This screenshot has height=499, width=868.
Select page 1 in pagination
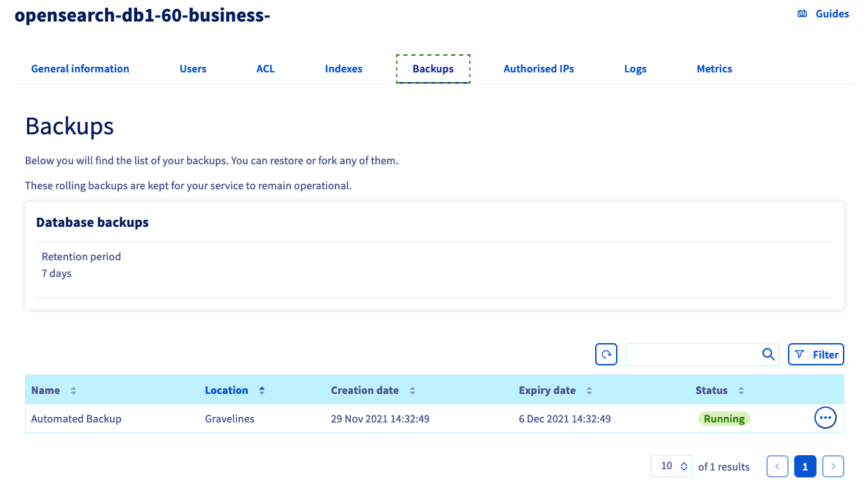point(805,466)
